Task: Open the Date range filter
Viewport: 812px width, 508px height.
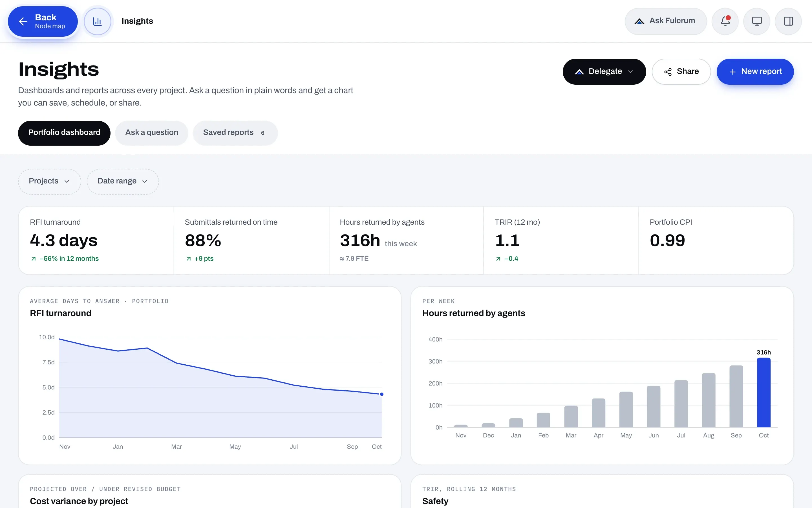Action: click(x=122, y=181)
